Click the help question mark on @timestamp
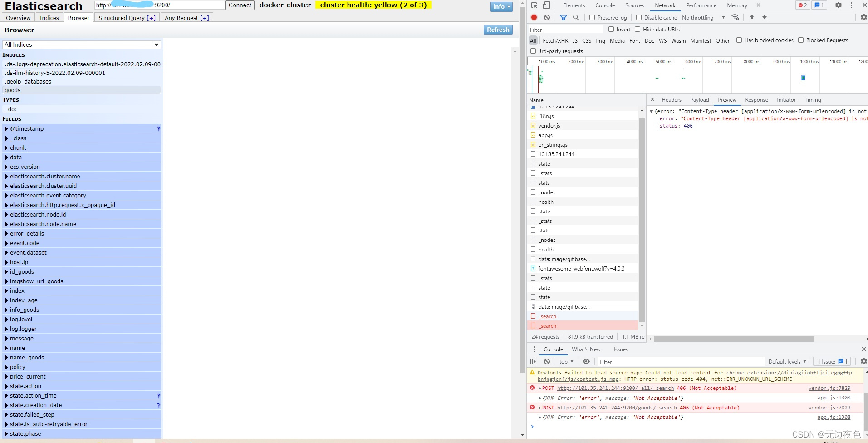 coord(158,128)
